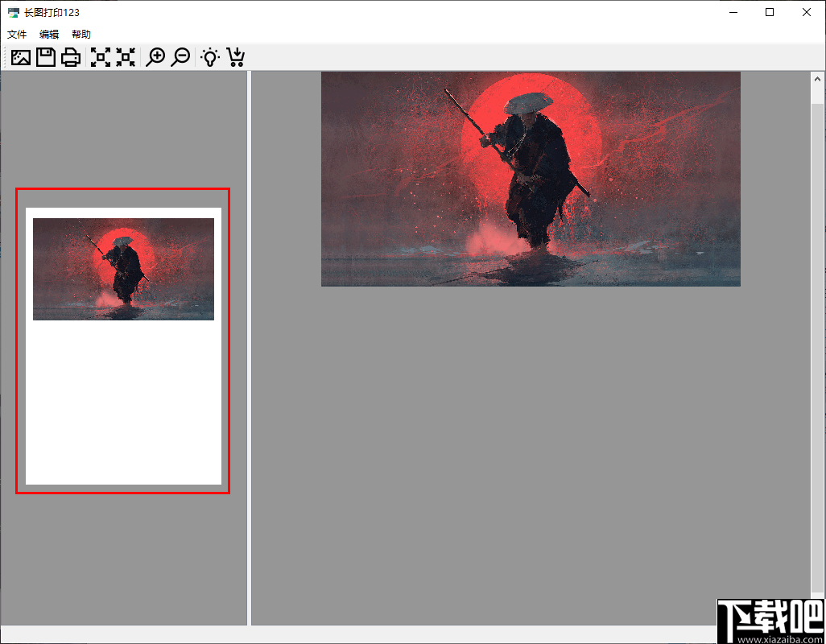826x644 pixels.
Task: Open the 帮助 menu
Action: click(81, 35)
